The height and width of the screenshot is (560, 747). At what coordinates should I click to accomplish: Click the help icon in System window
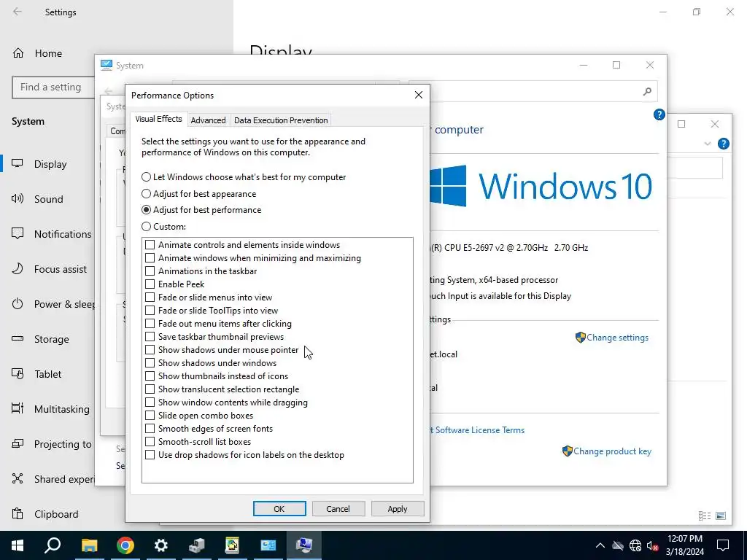click(x=659, y=114)
